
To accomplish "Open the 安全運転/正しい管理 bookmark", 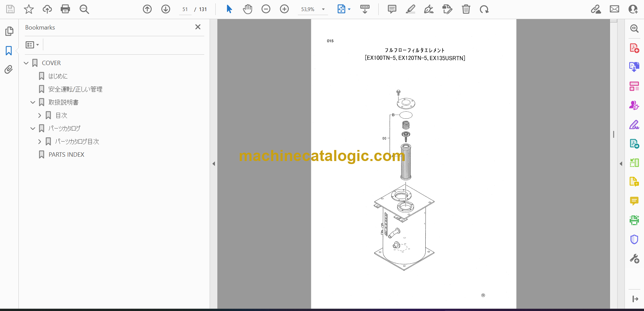I will pyautogui.click(x=75, y=89).
